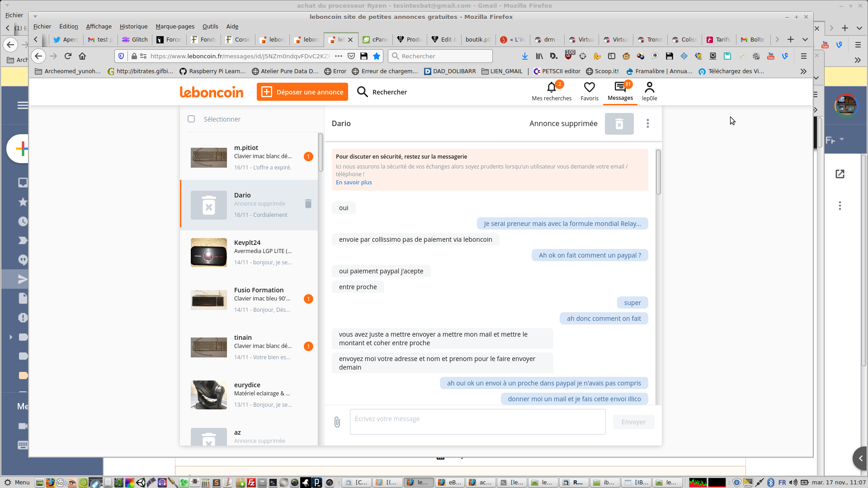Click the Rechercher magnifier on leboncoin

362,92
